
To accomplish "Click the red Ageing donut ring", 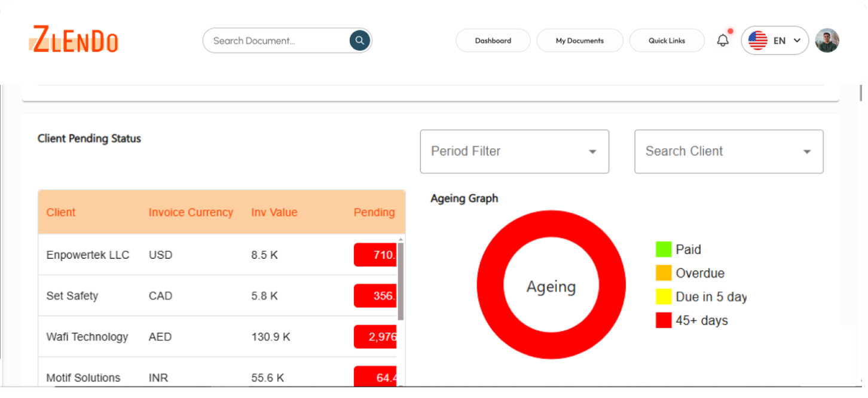I will point(491,285).
